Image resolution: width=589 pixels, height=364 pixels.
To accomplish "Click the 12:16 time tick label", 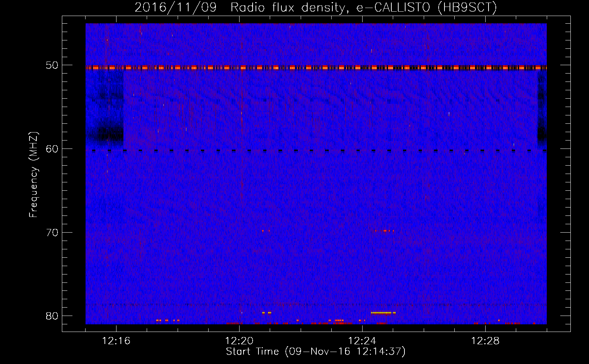I will point(116,341).
